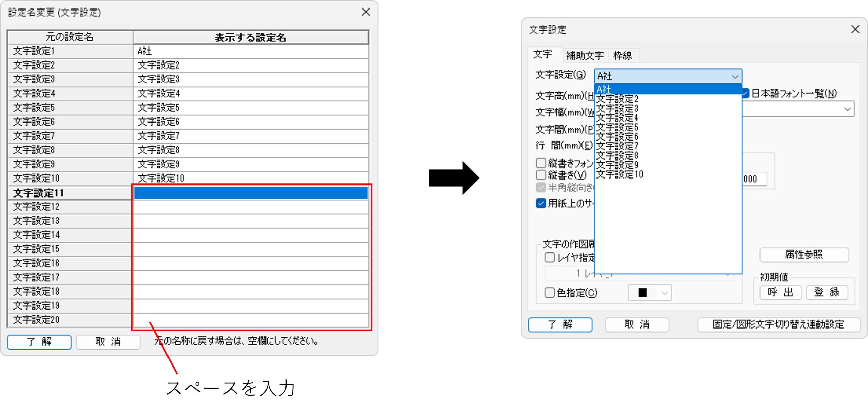Viewport: 868px width, 412px height.
Task: Click the highlighted 文字設定11 name field
Action: pos(251,193)
